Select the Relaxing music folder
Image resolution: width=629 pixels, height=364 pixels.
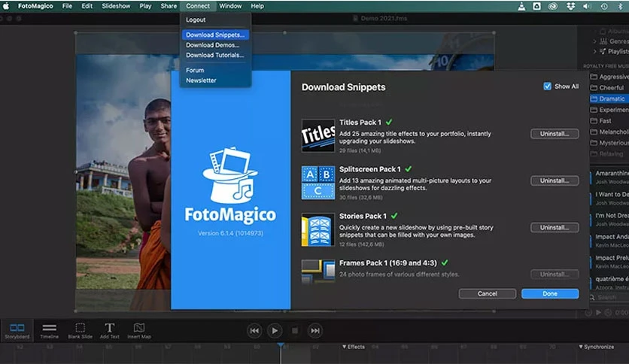click(609, 154)
